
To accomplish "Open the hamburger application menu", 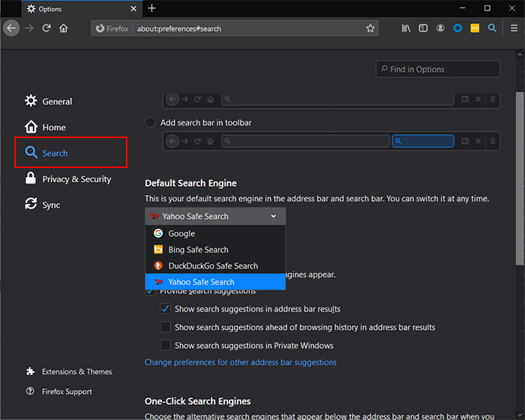I will 514,28.
